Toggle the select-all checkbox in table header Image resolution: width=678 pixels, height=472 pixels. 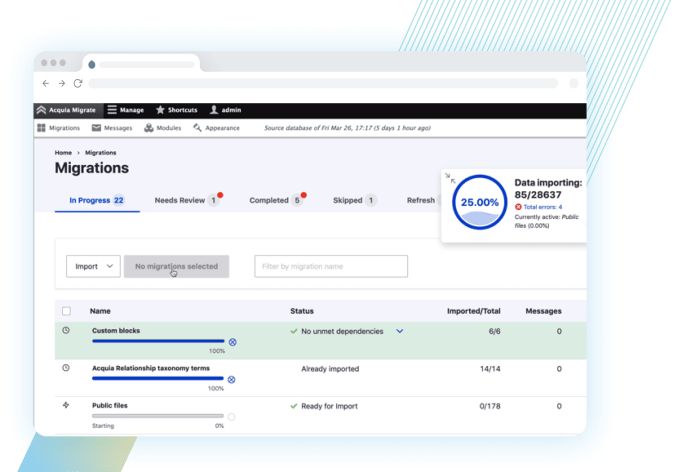point(66,311)
